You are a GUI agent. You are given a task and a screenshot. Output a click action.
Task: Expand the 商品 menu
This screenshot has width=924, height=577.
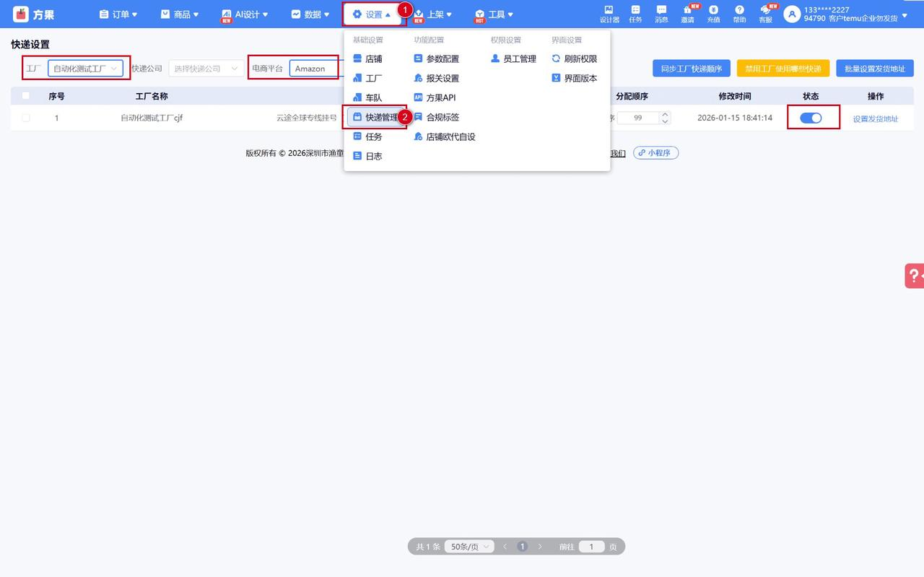[179, 14]
